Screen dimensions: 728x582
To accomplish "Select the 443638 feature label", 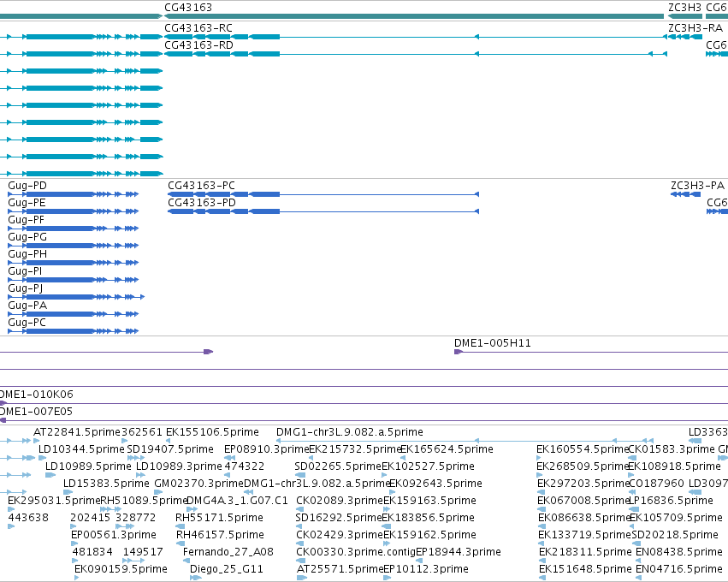I will (x=28, y=518).
